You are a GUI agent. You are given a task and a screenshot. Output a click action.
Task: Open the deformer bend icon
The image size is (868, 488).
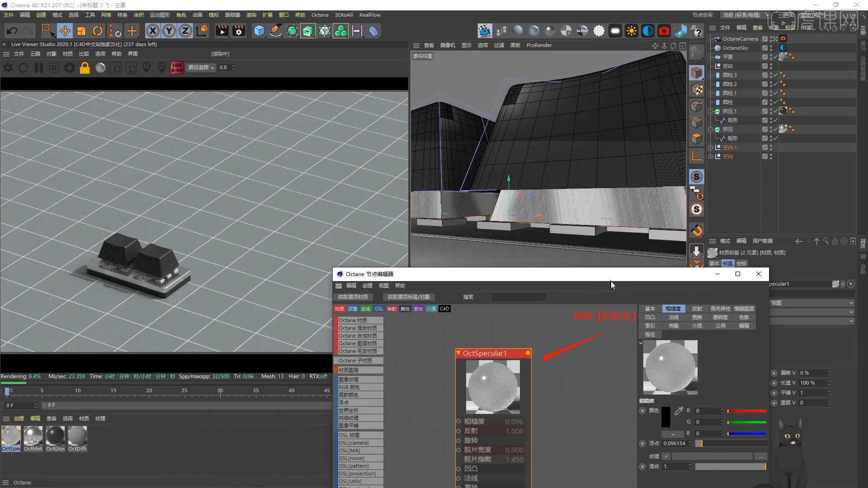pos(373,31)
